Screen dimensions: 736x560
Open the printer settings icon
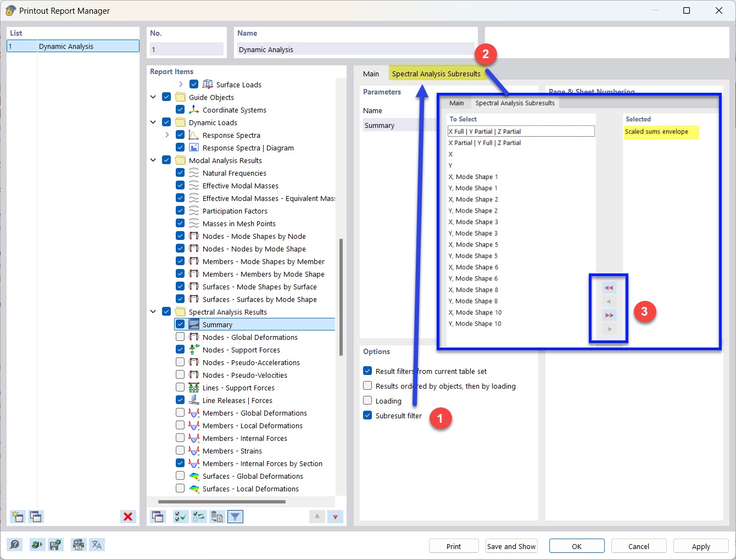coord(78,545)
